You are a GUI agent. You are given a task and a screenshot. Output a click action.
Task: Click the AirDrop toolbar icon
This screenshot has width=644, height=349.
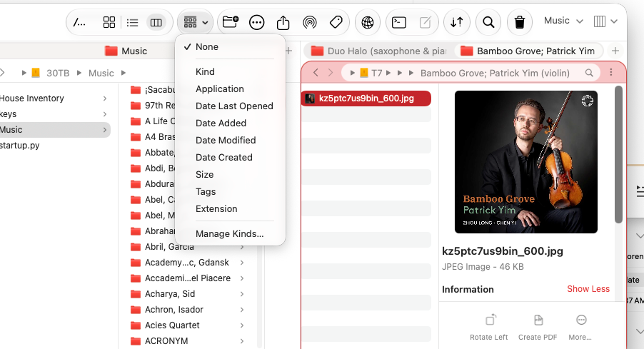(310, 22)
